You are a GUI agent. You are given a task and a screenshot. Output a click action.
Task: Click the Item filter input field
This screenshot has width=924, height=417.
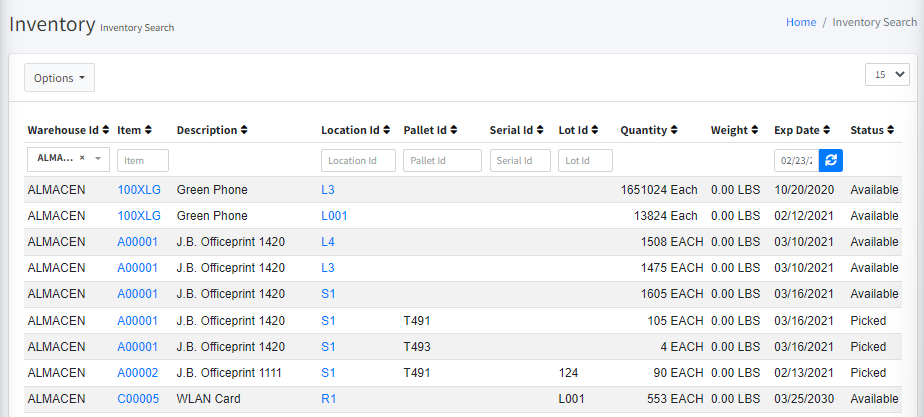(143, 161)
